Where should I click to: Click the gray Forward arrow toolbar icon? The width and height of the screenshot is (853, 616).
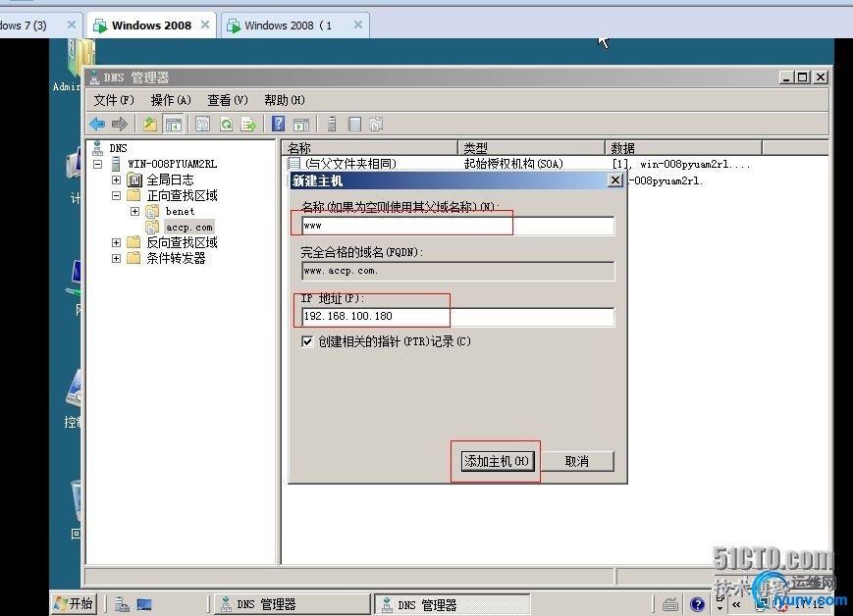point(119,124)
